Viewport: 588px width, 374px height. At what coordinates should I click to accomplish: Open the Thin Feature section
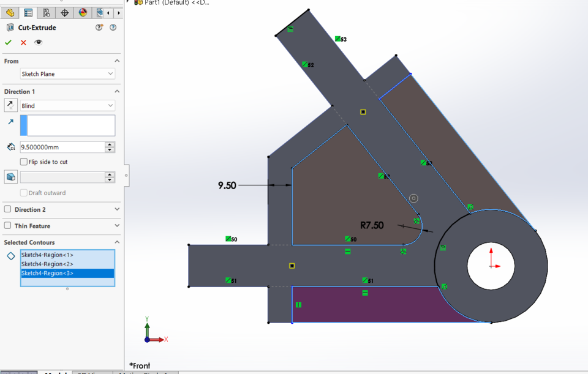(x=116, y=224)
